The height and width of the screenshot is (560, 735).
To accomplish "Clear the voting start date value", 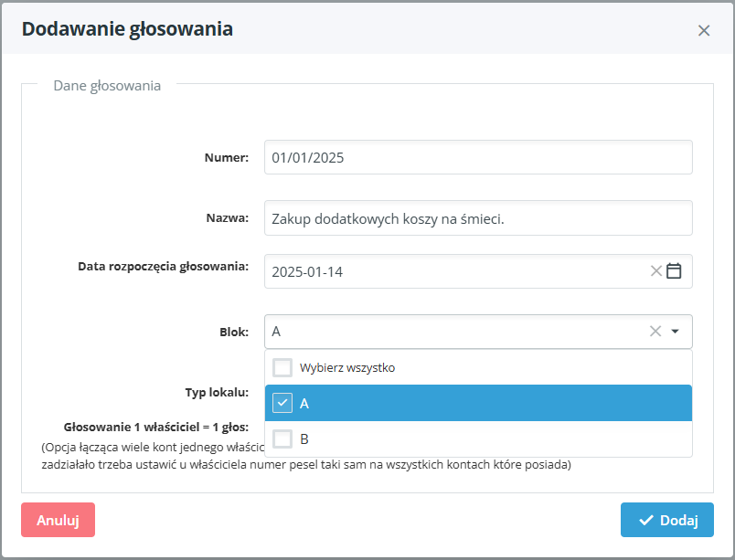I will coord(655,271).
